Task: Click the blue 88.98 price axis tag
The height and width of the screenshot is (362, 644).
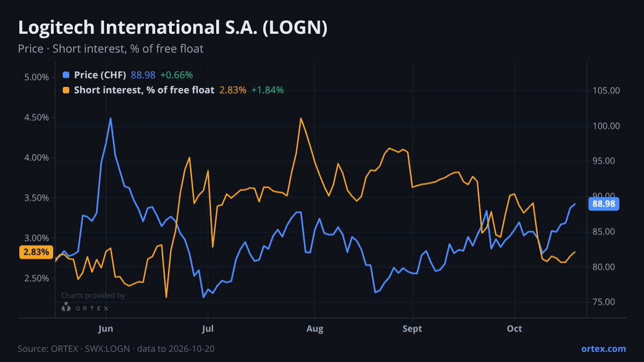Action: pyautogui.click(x=604, y=204)
